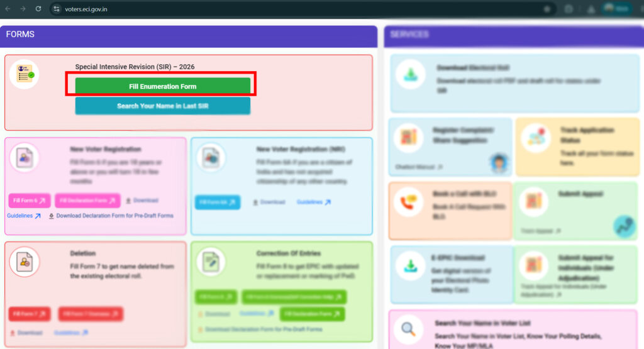Click the Deletion card title
644x349 pixels.
[82, 253]
